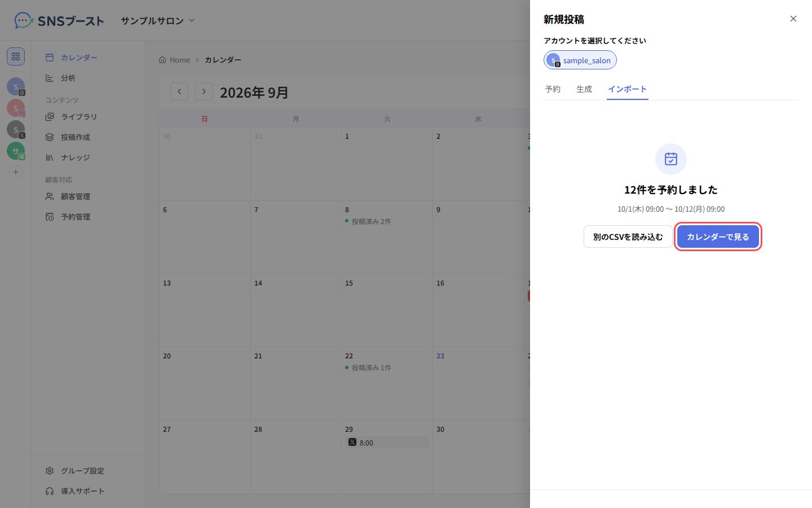812x508 pixels.
Task: Select date 23 in the calendar
Action: (x=440, y=356)
